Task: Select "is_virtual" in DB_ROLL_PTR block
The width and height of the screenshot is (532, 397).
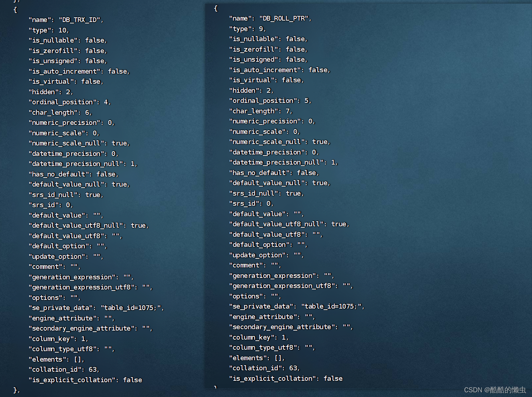Action: (267, 80)
